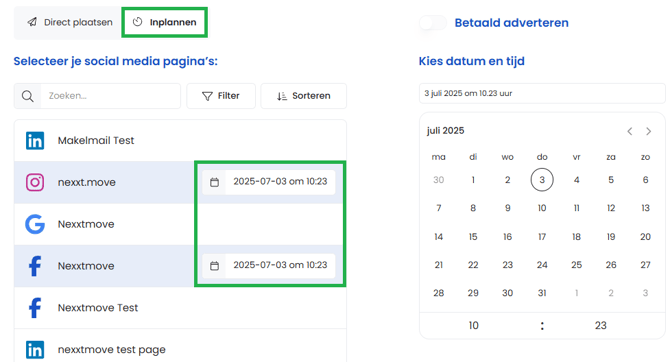Screen dimensions: 670x362
Task: Click the hour value 10 in time picker
Action: (473, 326)
